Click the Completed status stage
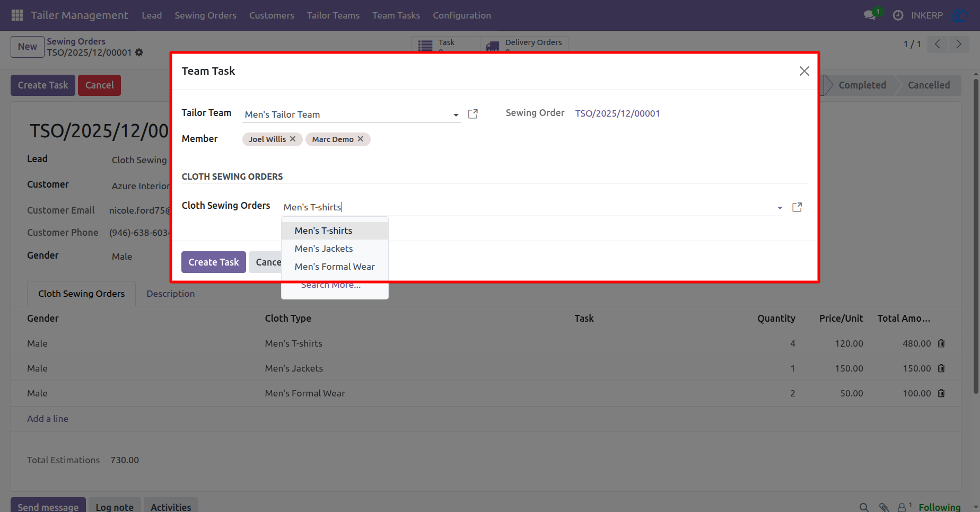Image resolution: width=980 pixels, height=512 pixels. pyautogui.click(x=862, y=85)
